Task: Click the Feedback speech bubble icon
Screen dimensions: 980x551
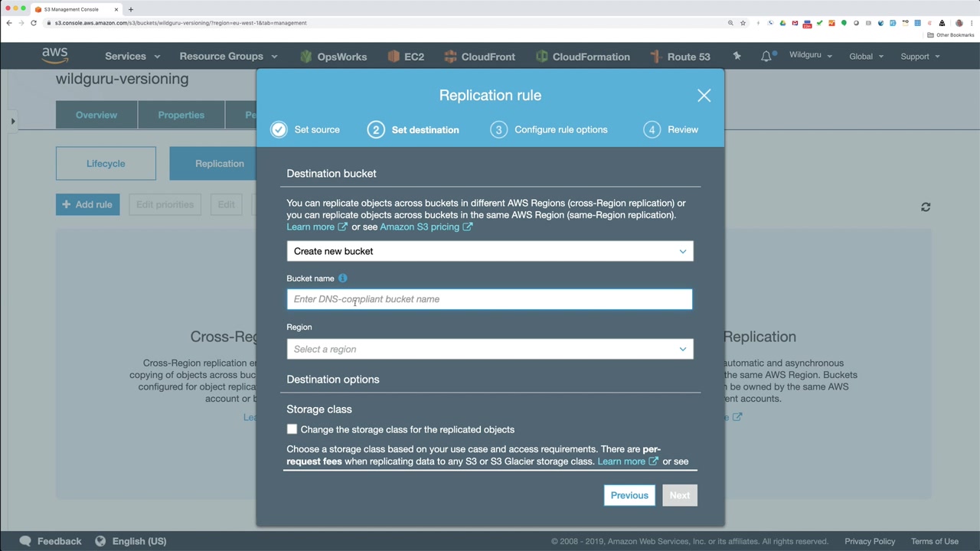Action: (x=25, y=541)
